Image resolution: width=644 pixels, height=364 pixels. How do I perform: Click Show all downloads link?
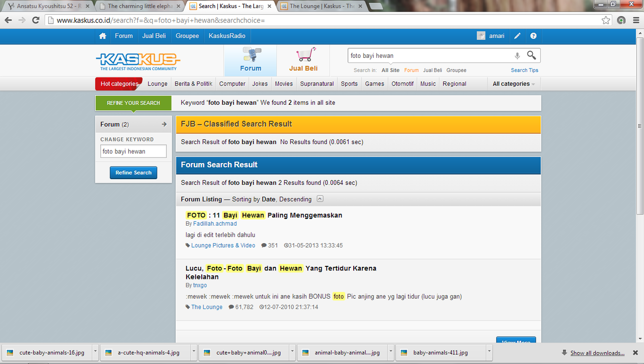click(x=597, y=353)
